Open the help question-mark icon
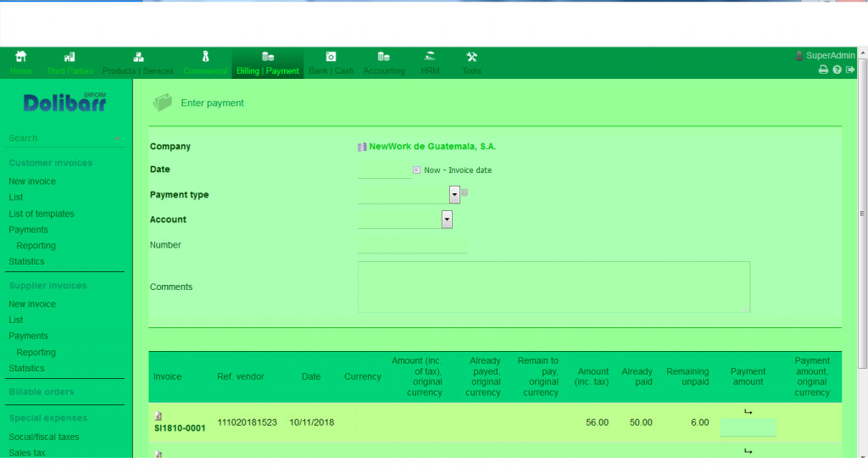This screenshot has height=468, width=868. coord(837,70)
